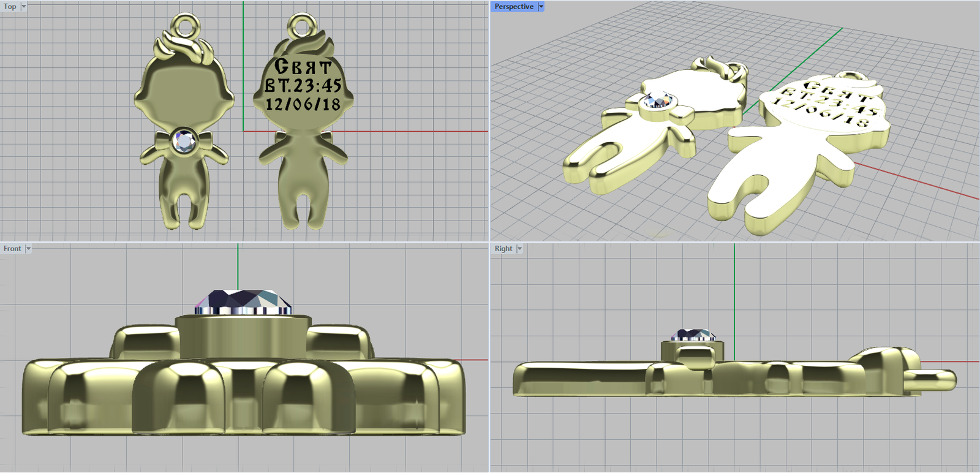Screen dimensions: 980x473
Task: Select the gemstone in the Top view
Action: point(184,142)
